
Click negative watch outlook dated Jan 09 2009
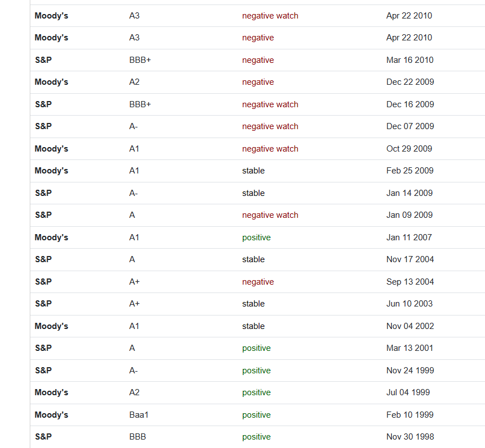coord(270,215)
